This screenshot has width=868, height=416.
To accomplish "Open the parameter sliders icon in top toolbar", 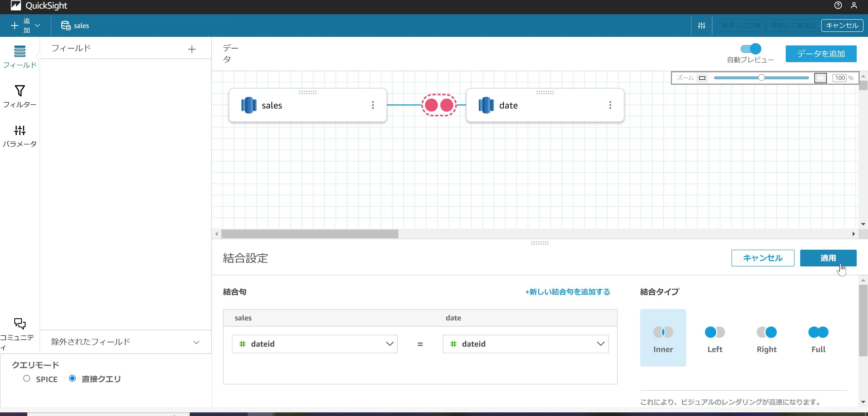I will (x=702, y=26).
